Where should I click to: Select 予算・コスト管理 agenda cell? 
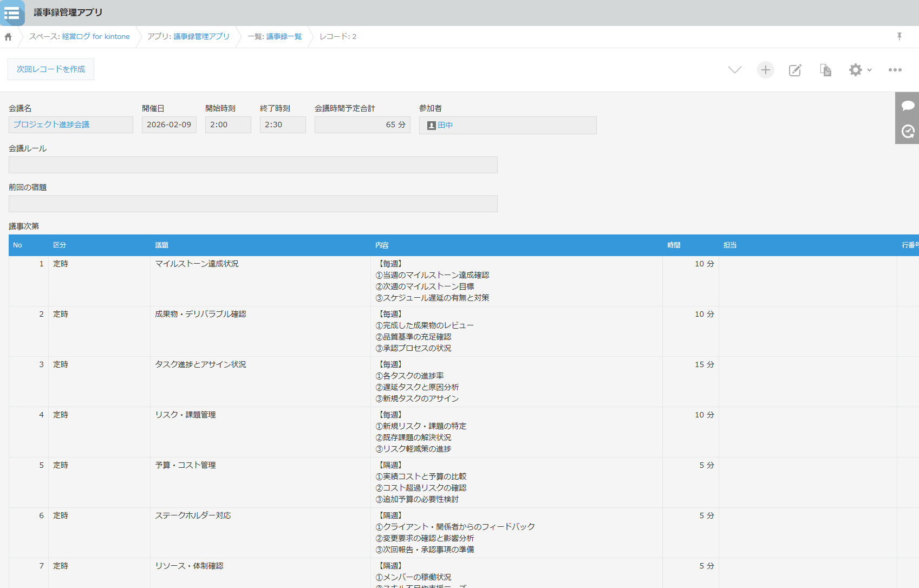pyautogui.click(x=260, y=482)
